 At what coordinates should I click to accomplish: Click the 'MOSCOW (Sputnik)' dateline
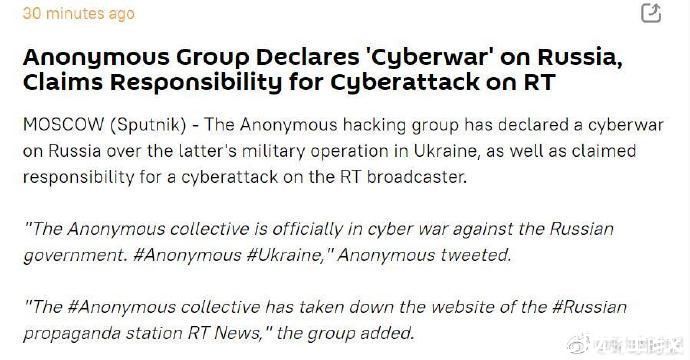click(x=104, y=125)
